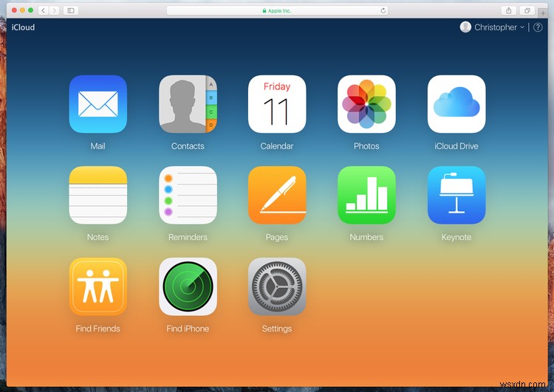Click the Find iPhone label text
Viewport: 554px width, 392px height.
click(x=188, y=329)
